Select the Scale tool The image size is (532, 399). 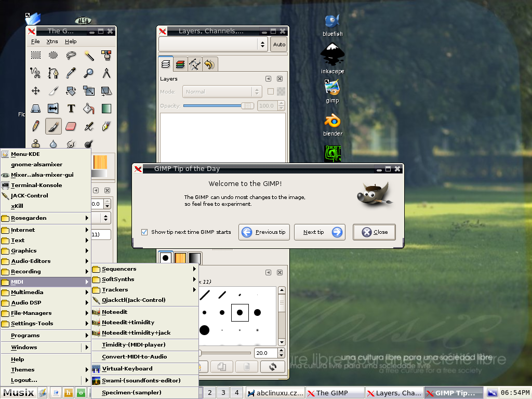coord(89,90)
